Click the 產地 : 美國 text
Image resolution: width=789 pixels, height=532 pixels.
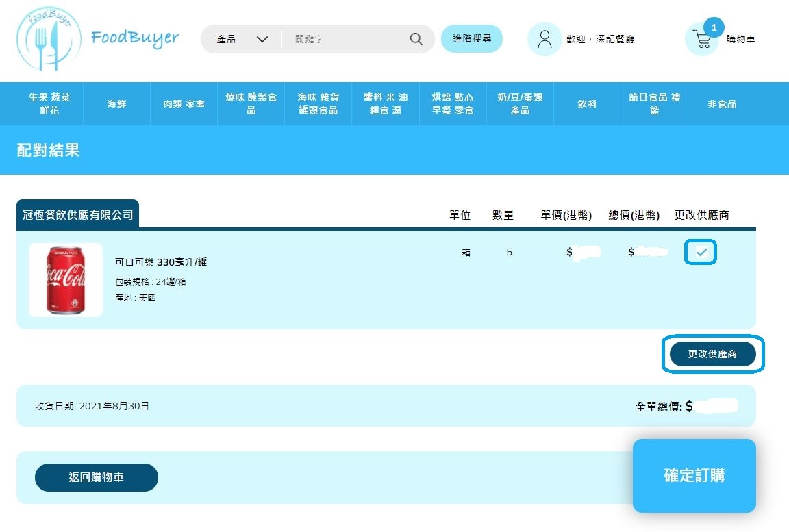tap(136, 298)
